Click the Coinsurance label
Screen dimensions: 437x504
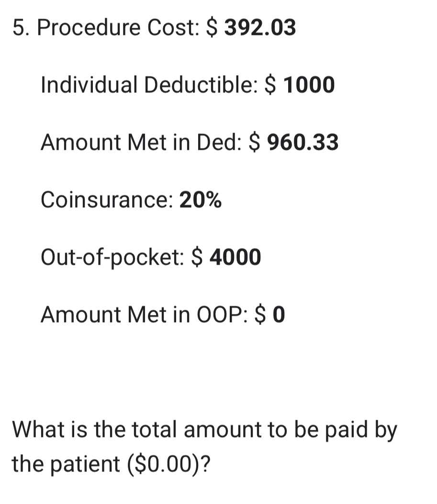click(107, 200)
